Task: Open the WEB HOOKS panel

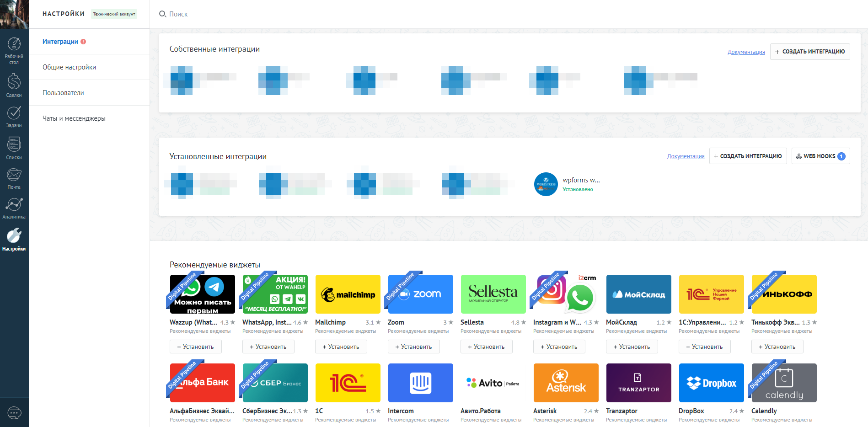Action: 820,155
